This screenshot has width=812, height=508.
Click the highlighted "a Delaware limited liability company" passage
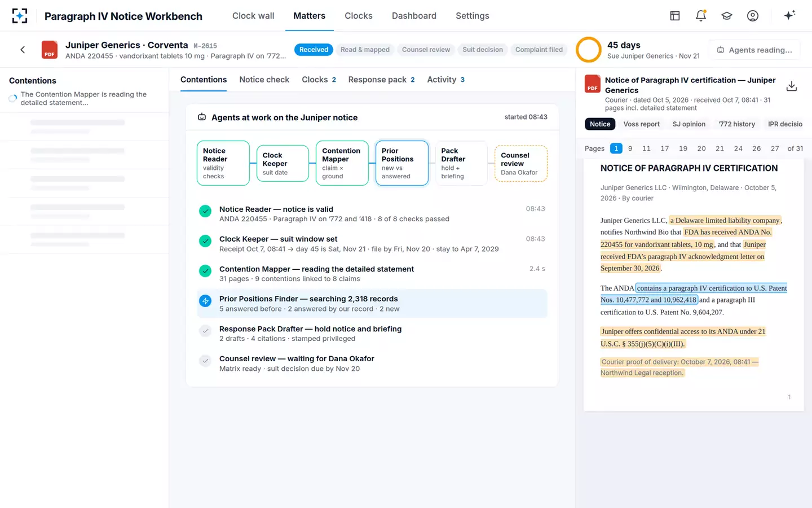click(725, 220)
